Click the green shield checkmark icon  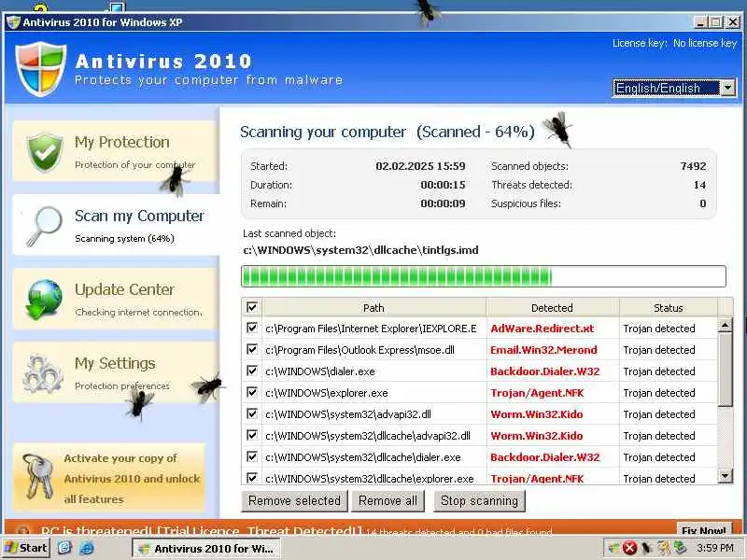[45, 152]
